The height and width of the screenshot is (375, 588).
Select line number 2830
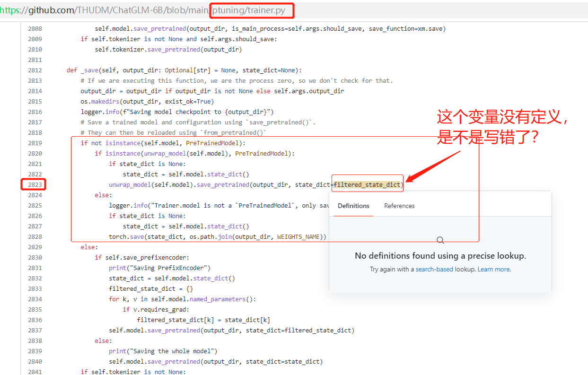point(35,257)
